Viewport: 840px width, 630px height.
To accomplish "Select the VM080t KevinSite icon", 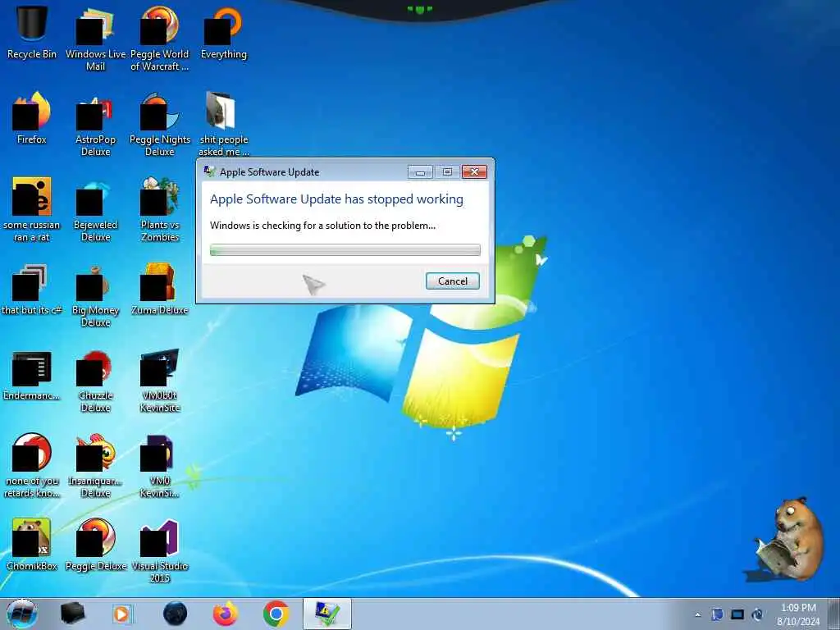I will point(160,379).
